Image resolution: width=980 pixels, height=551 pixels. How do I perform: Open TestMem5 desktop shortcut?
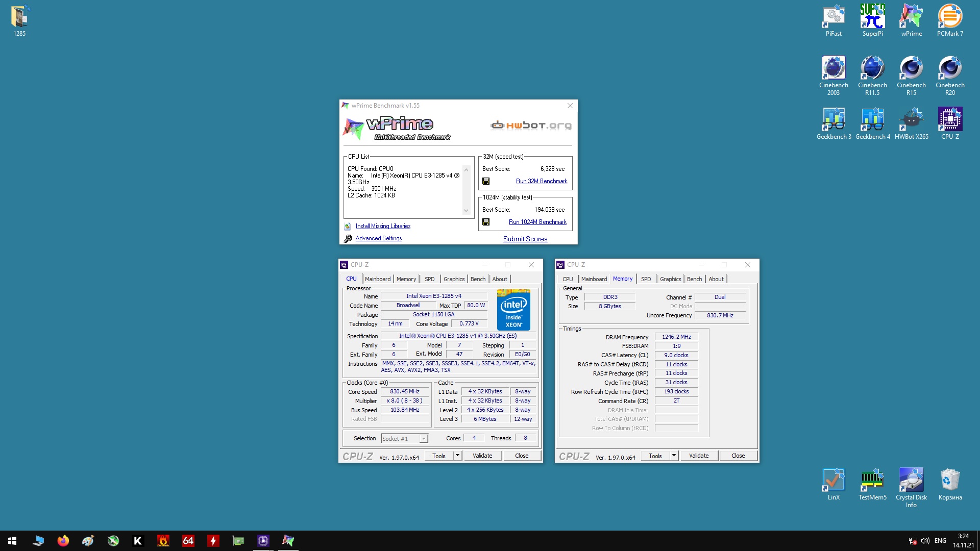point(872,484)
